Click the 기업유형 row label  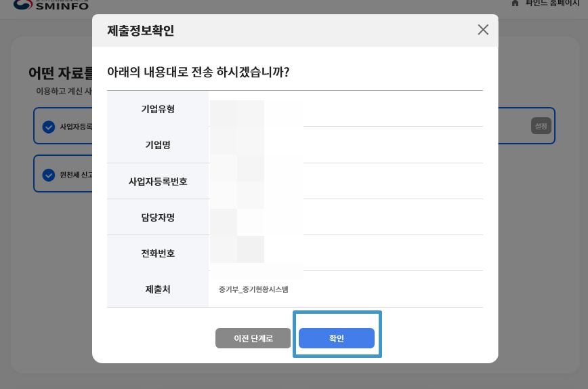158,109
